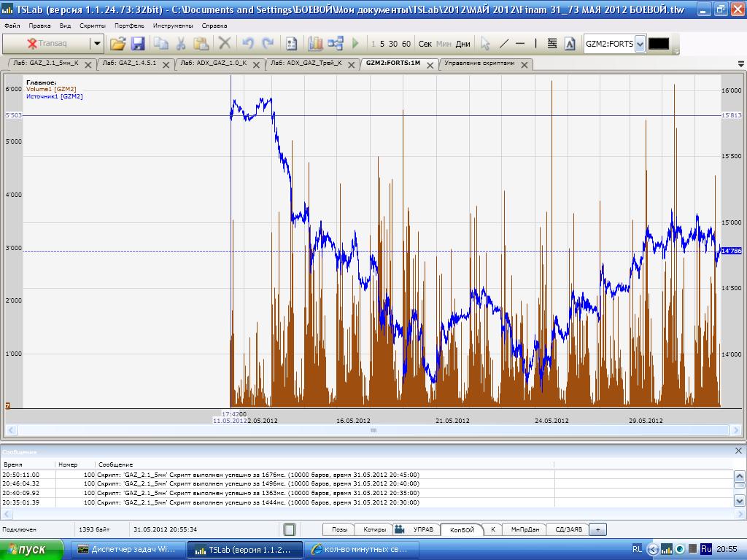Click the СД/ЗАЯВ button
747x560 pixels.
click(568, 529)
